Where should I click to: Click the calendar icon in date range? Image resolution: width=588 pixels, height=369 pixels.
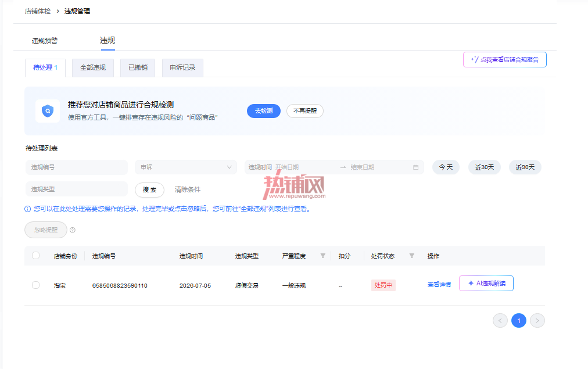click(x=415, y=167)
